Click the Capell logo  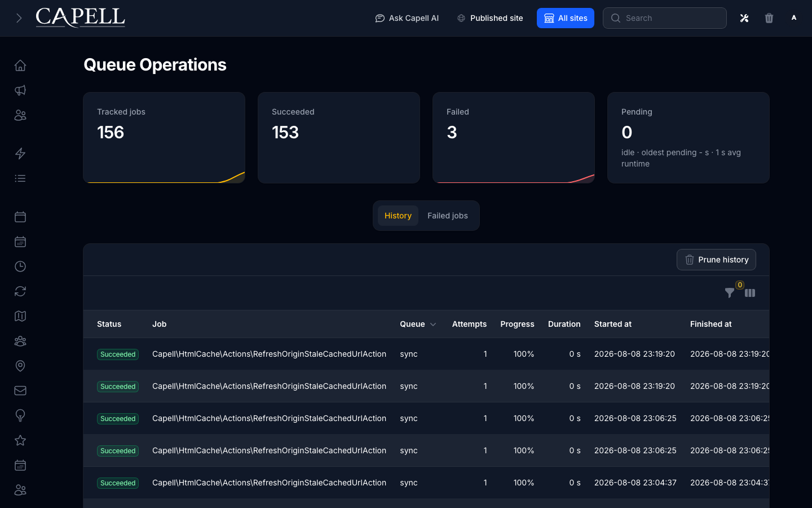(81, 17)
